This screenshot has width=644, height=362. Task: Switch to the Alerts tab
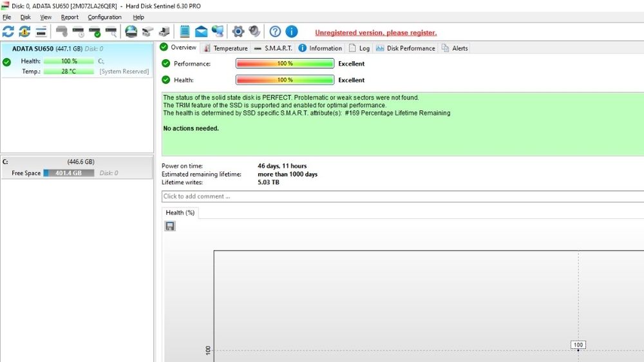pyautogui.click(x=455, y=48)
